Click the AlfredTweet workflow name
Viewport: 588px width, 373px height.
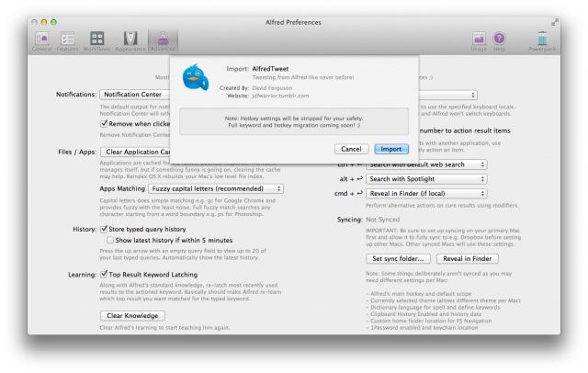270,69
